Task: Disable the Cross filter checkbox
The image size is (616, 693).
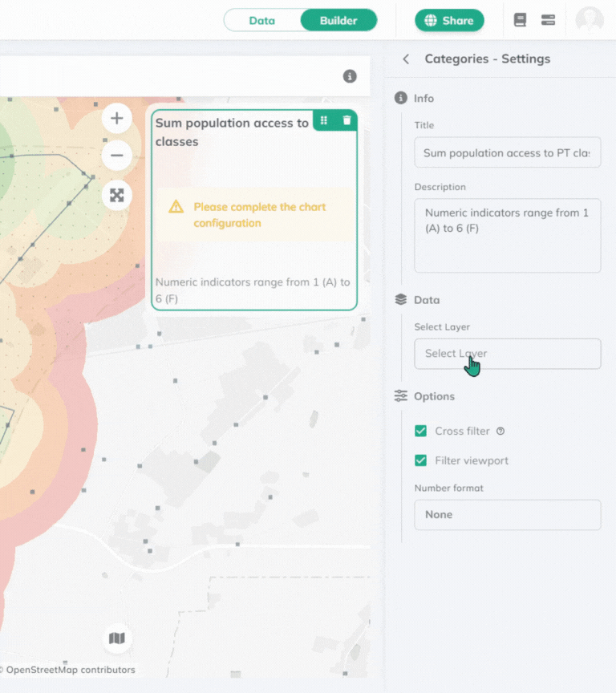Action: point(420,431)
